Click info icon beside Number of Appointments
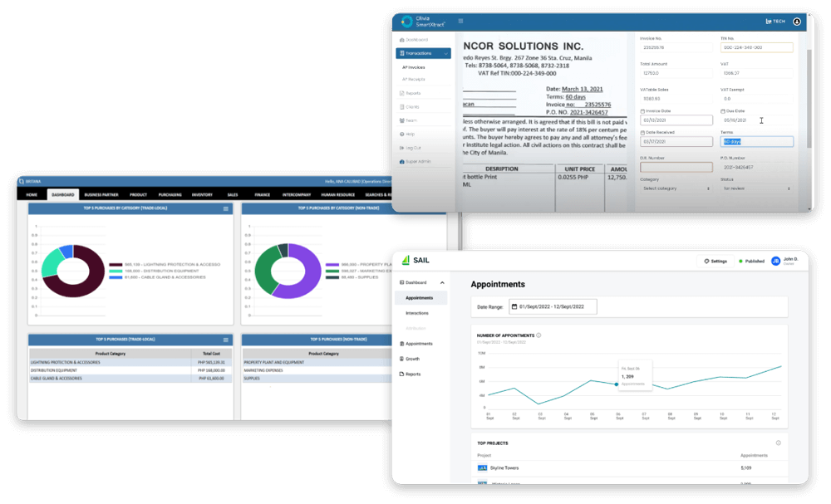 538,335
